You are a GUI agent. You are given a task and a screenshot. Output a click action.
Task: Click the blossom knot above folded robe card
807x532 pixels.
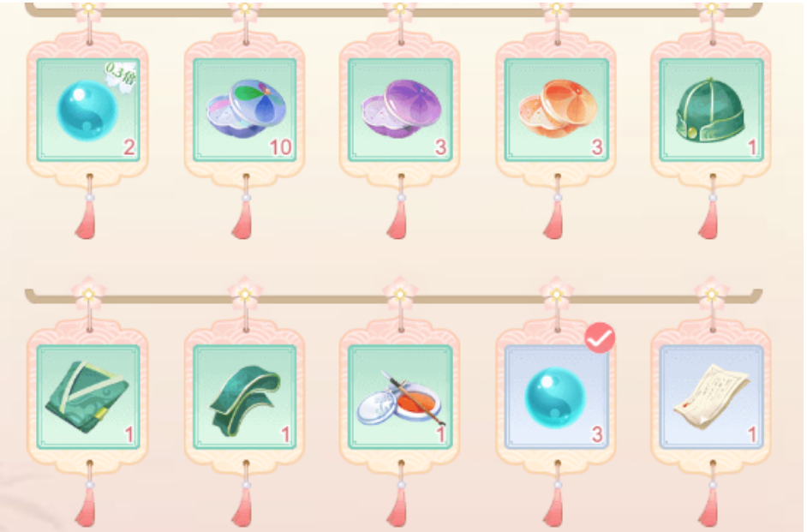(88, 294)
